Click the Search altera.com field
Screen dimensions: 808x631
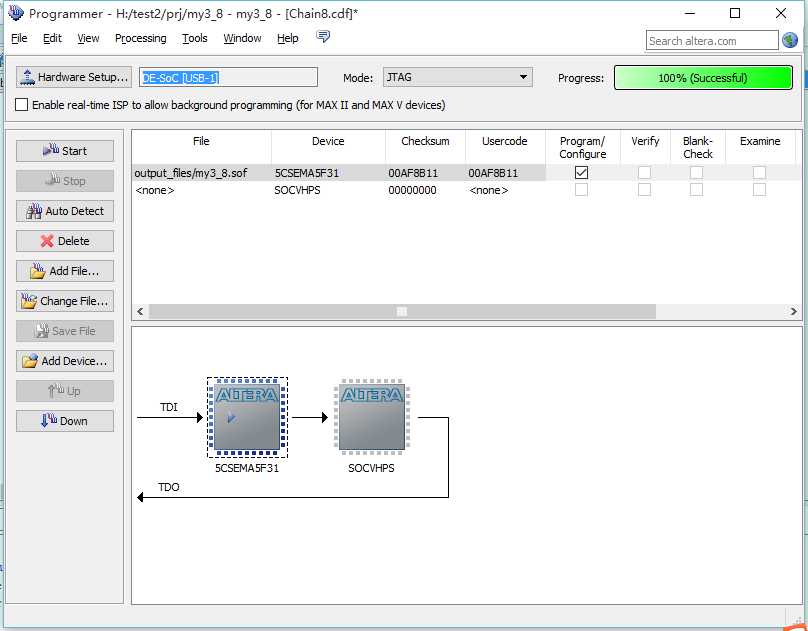point(712,41)
